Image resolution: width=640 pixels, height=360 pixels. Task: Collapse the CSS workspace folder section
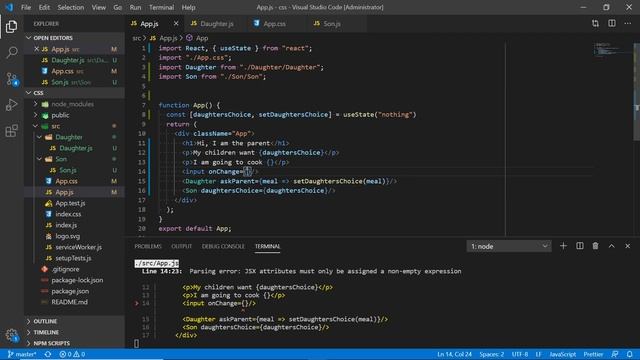coord(29,93)
